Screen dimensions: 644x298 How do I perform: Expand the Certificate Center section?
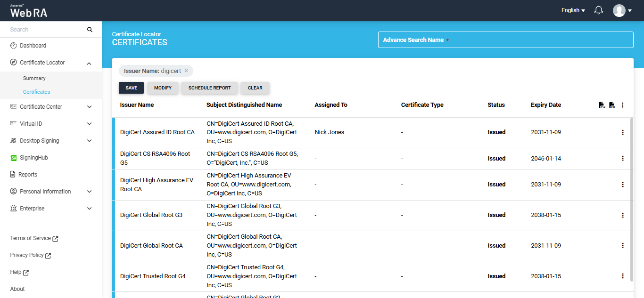tap(90, 107)
